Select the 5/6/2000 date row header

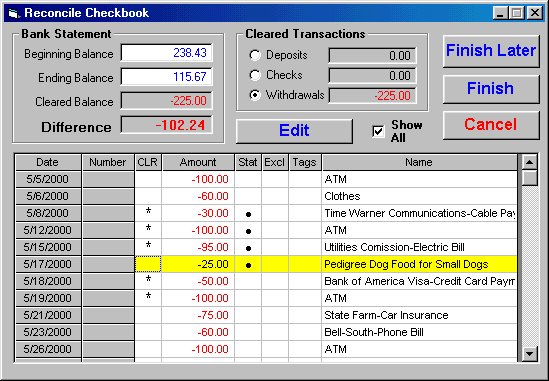click(x=48, y=196)
